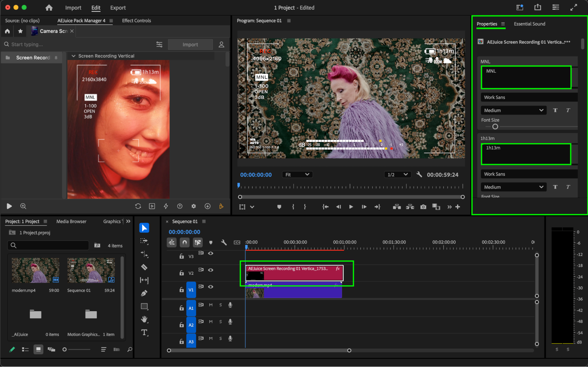Click the Ripple Edit tool
This screenshot has width=588, height=367.
(x=144, y=254)
